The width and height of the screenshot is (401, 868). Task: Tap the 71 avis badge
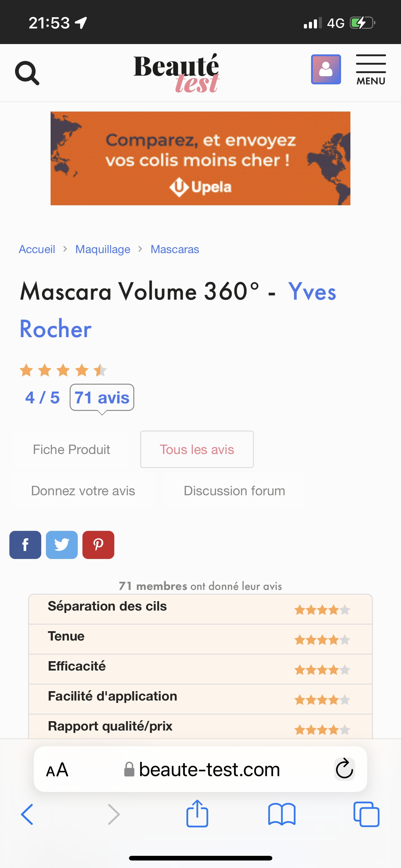tap(102, 398)
